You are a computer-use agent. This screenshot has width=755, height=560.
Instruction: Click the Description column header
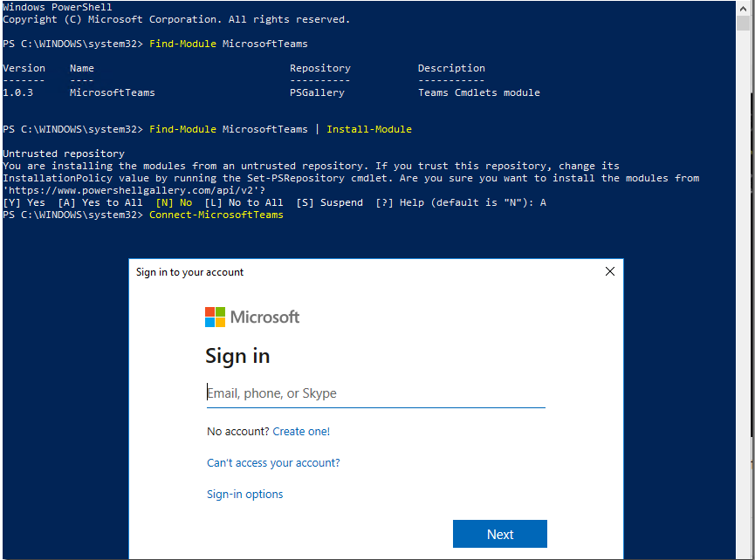click(451, 68)
